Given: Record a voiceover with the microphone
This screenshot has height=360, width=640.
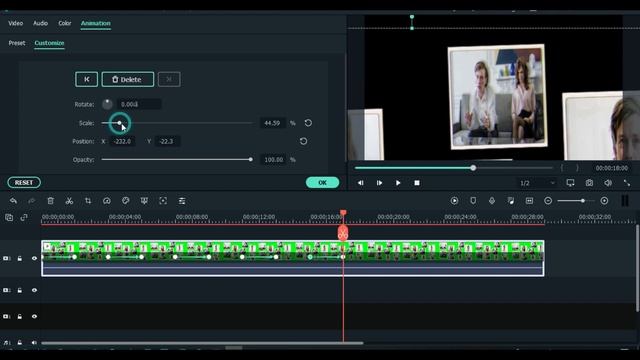Looking at the screenshot, I should (492, 201).
